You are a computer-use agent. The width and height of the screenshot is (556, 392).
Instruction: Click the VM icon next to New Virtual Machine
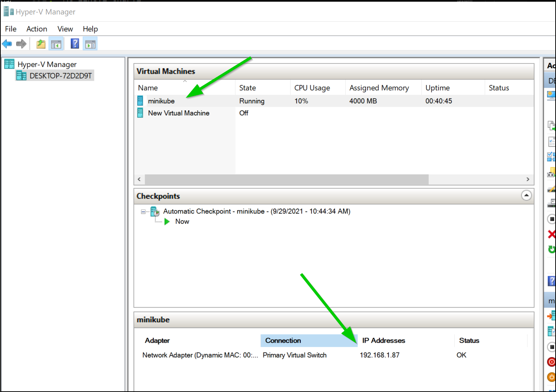tap(140, 113)
